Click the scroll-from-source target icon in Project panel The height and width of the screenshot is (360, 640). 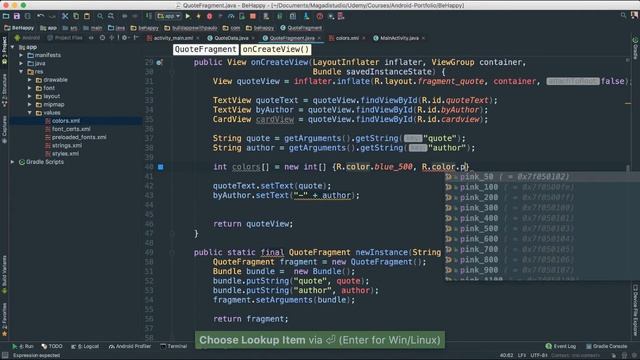click(x=102, y=38)
